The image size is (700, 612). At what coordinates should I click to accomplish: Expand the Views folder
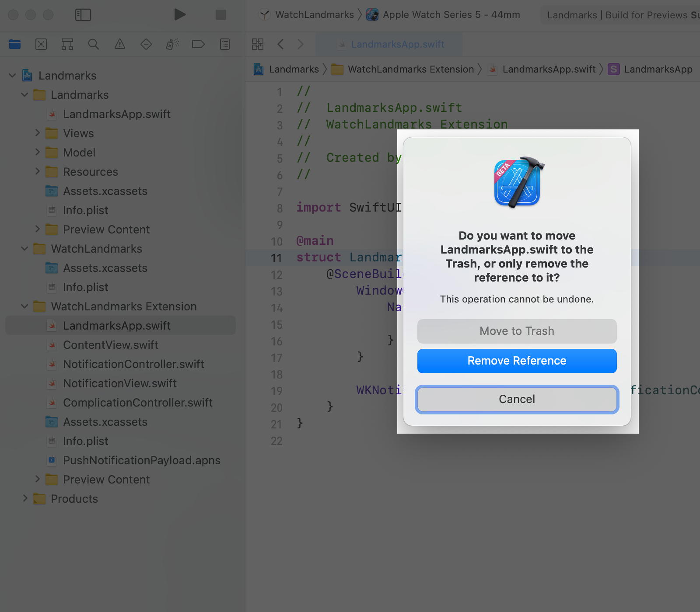(37, 133)
